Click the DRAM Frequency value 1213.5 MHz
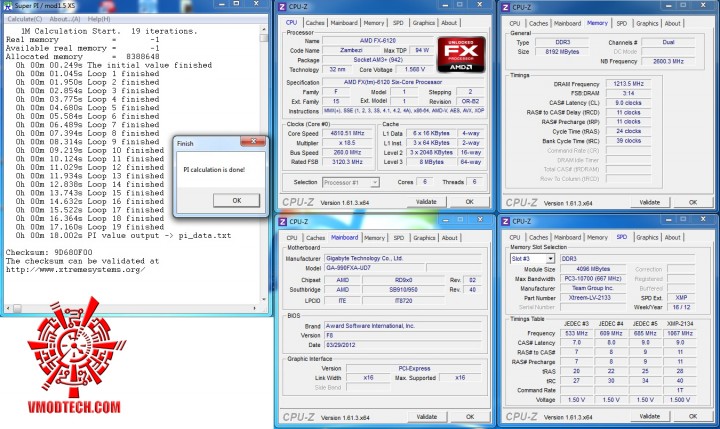The image size is (720, 429). tap(628, 84)
